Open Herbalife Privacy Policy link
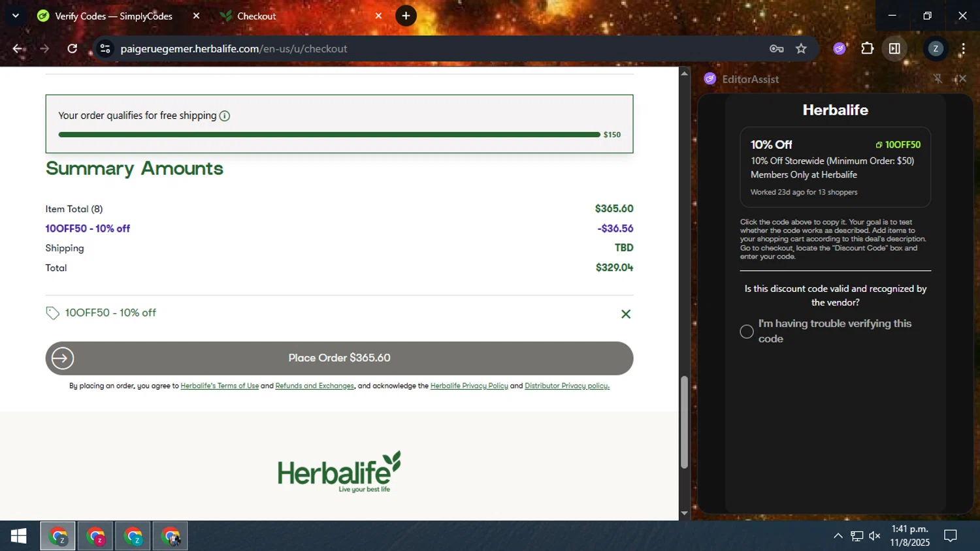980x551 pixels. [x=469, y=386]
